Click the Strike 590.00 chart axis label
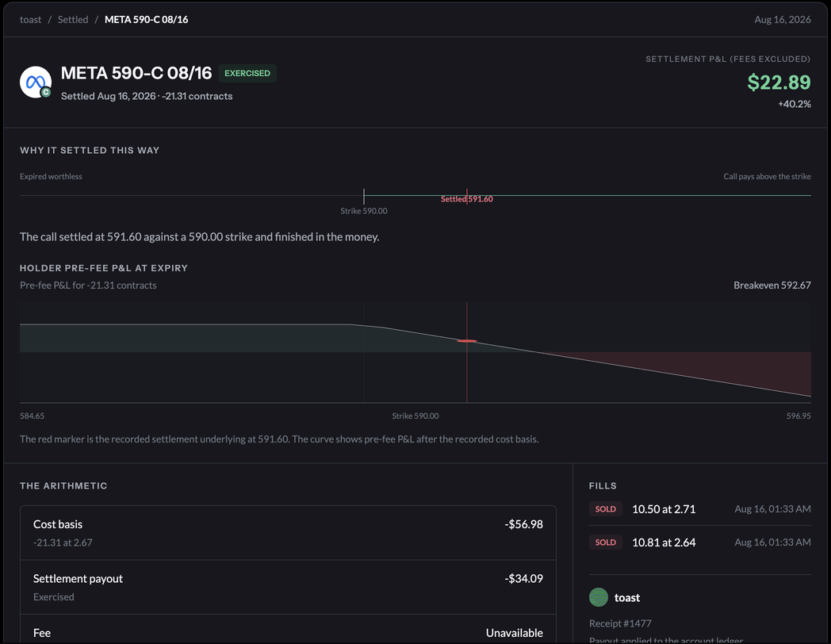This screenshot has height=644, width=831. 415,416
